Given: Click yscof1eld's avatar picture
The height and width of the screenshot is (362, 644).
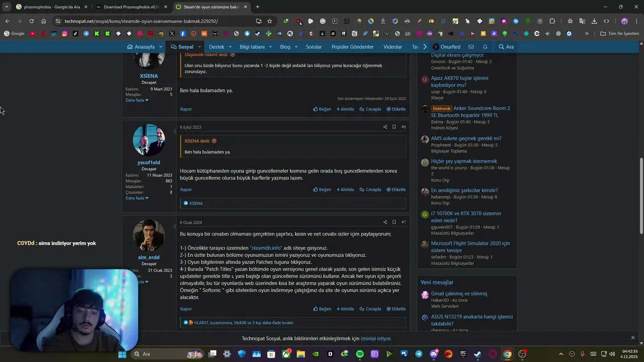Looking at the screenshot, I should [149, 140].
